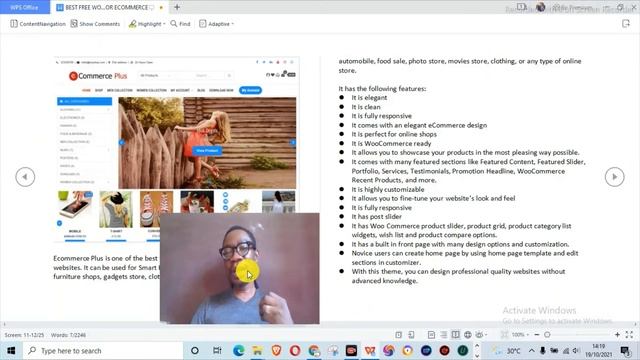The image size is (640, 360).
Task: Open the network tray icon
Action: click(x=566, y=351)
